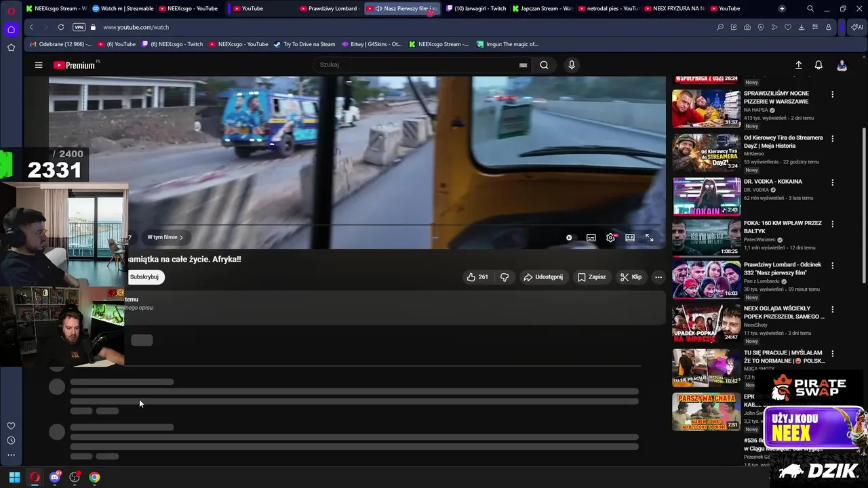Image resolution: width=868 pixels, height=488 pixels.
Task: Seek on the video progress bar
Action: pyautogui.click(x=357, y=224)
